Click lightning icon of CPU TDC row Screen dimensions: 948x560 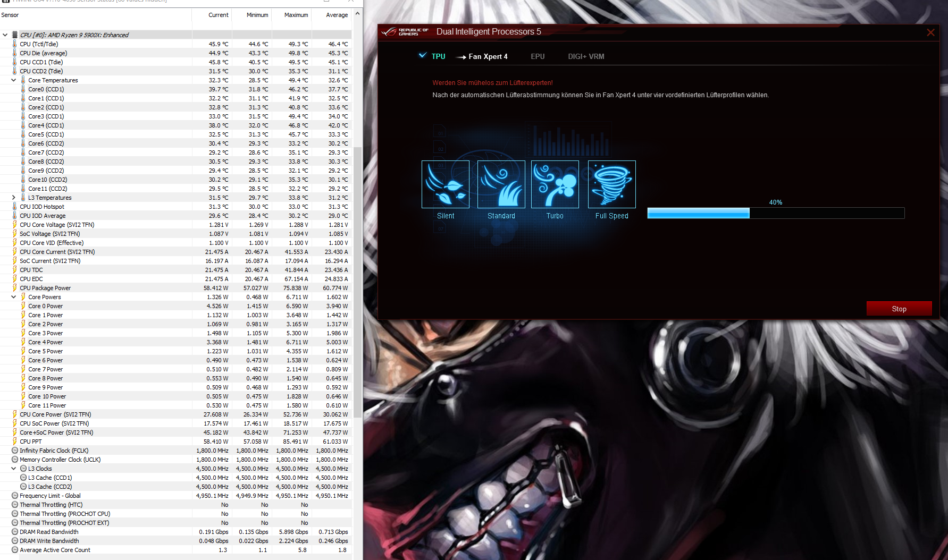(15, 270)
